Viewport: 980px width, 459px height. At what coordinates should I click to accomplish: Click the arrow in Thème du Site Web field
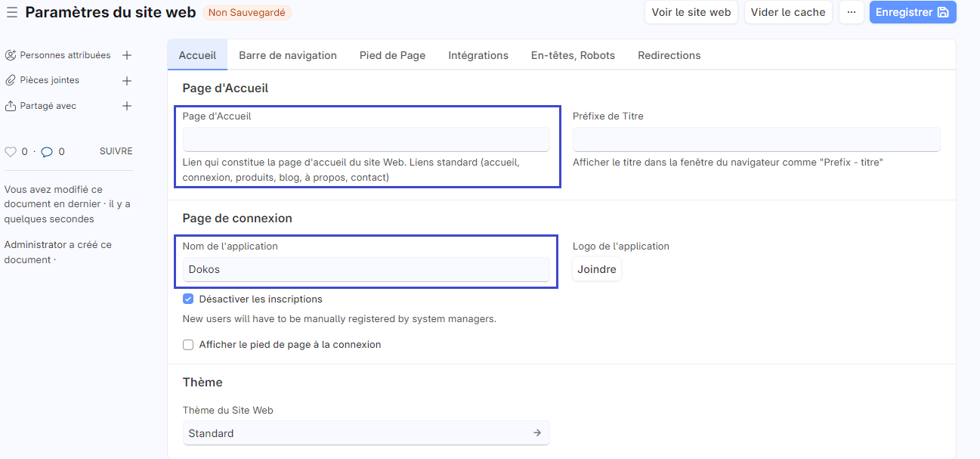click(x=536, y=433)
